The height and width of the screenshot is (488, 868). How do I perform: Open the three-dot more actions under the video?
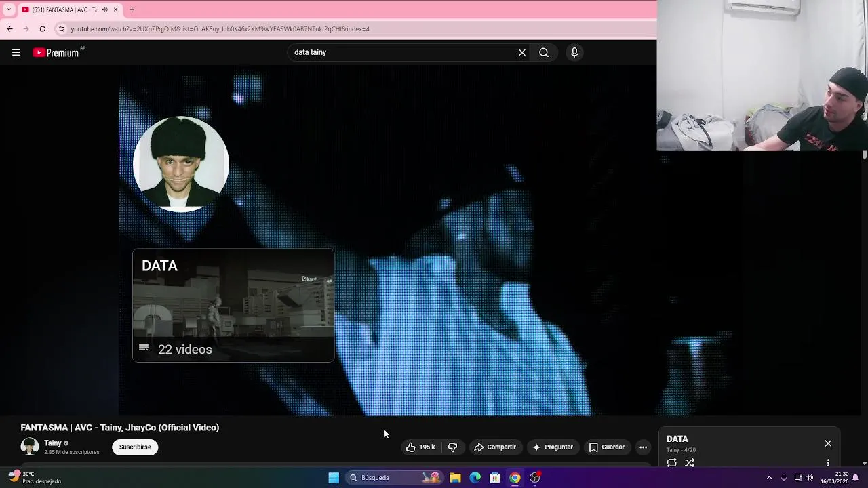(x=643, y=447)
